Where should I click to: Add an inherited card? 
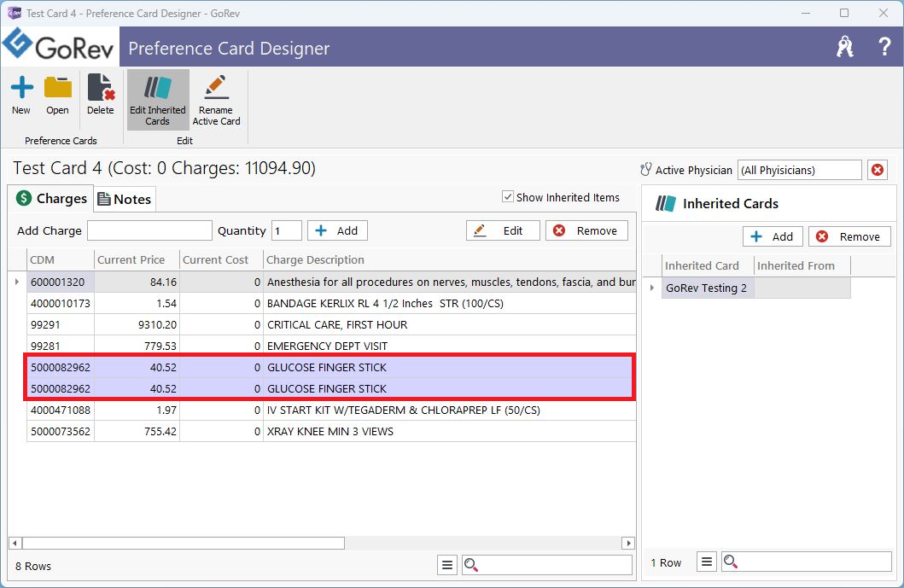(773, 237)
